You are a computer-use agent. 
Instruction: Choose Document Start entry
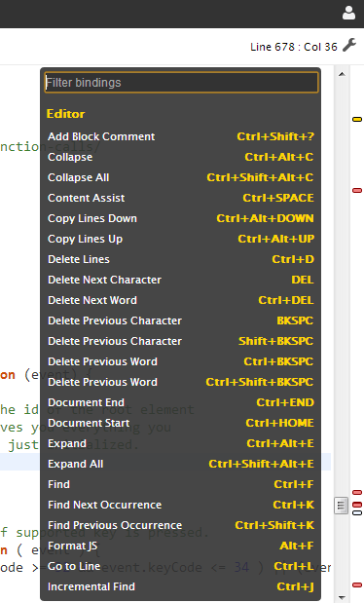tap(181, 423)
